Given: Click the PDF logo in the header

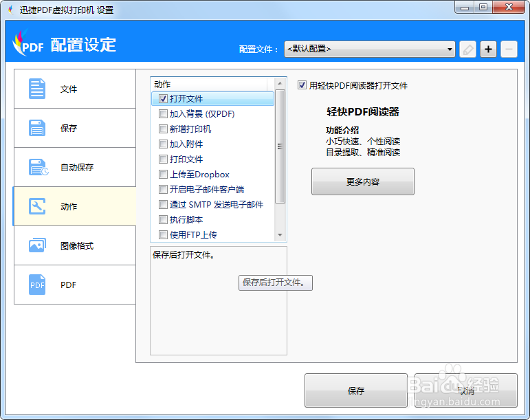Looking at the screenshot, I should coord(28,43).
